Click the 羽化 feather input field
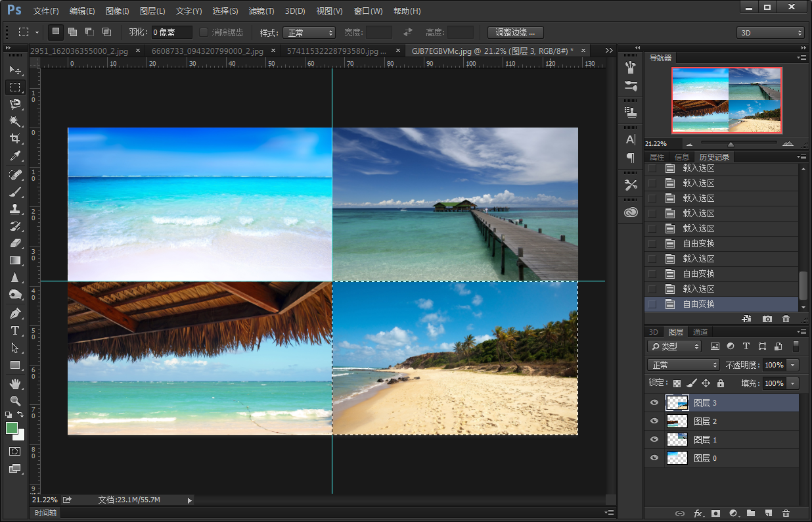 click(x=171, y=32)
